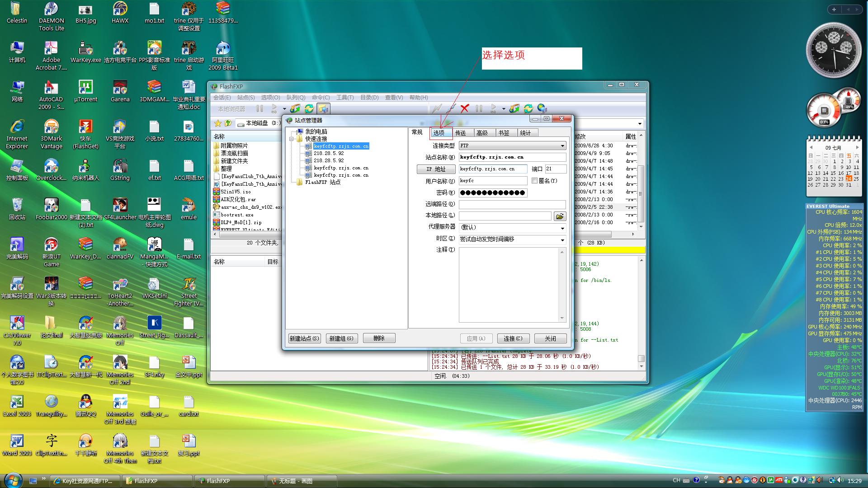Open the 站点(S) menu in FlashFXP
The image size is (868, 488).
point(246,98)
